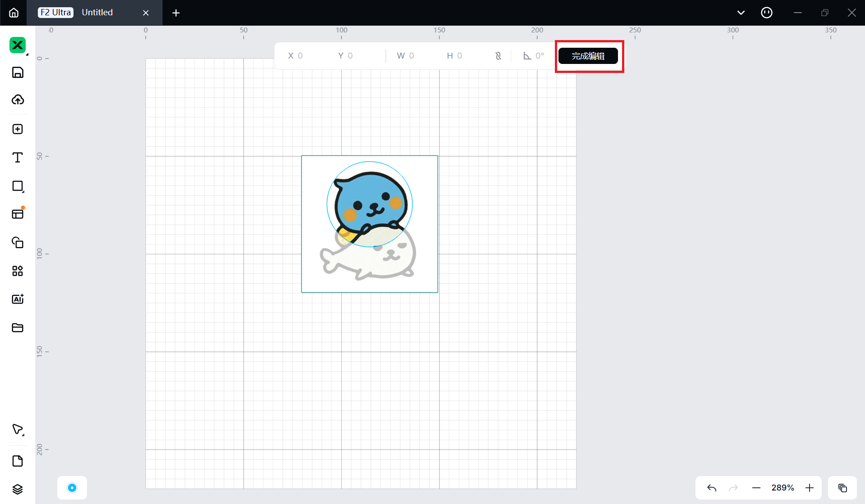Select the pen vector tool
This screenshot has width=865, height=504.
18,429
